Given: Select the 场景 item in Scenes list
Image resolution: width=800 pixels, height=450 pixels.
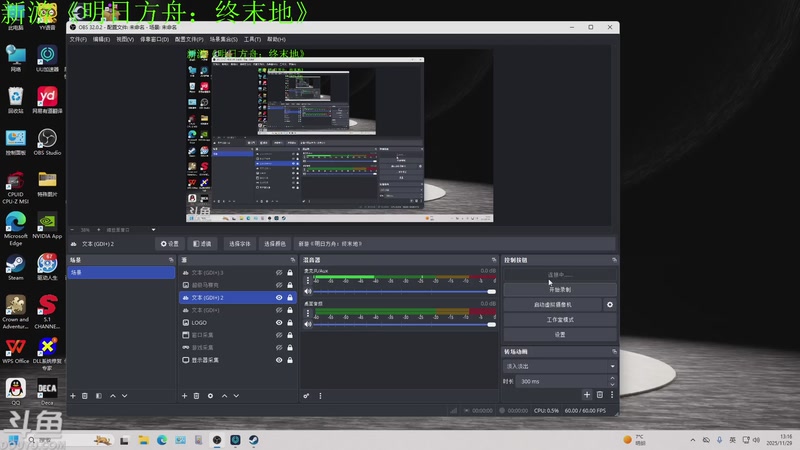Looking at the screenshot, I should [121, 272].
